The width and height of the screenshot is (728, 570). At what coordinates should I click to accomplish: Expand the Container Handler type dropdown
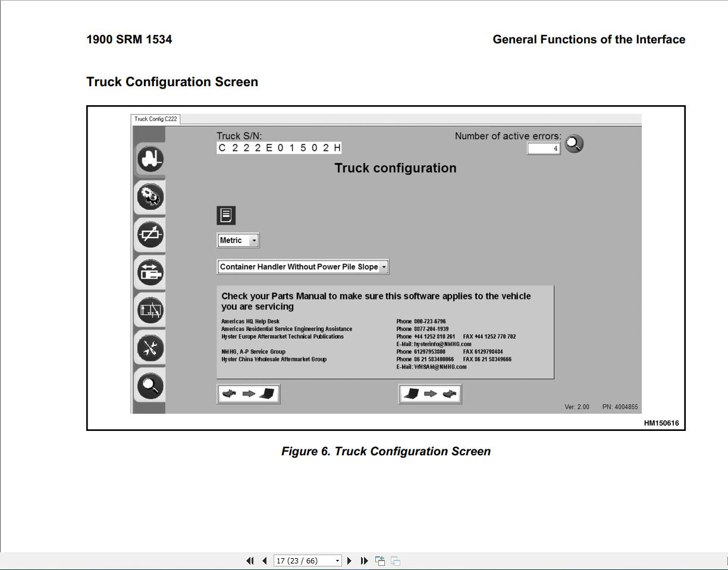click(x=384, y=267)
